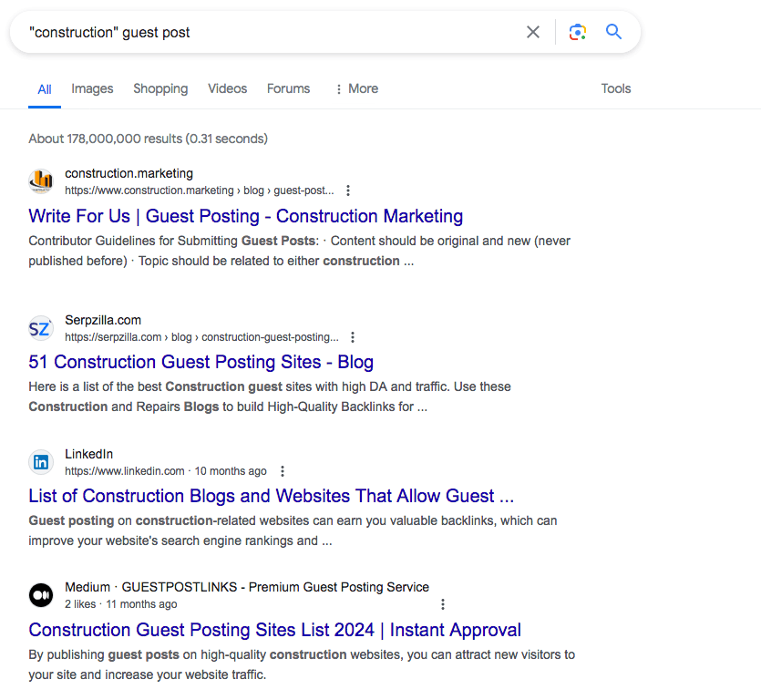This screenshot has width=761, height=700.
Task: Switch to the Images tab
Action: pos(92,88)
